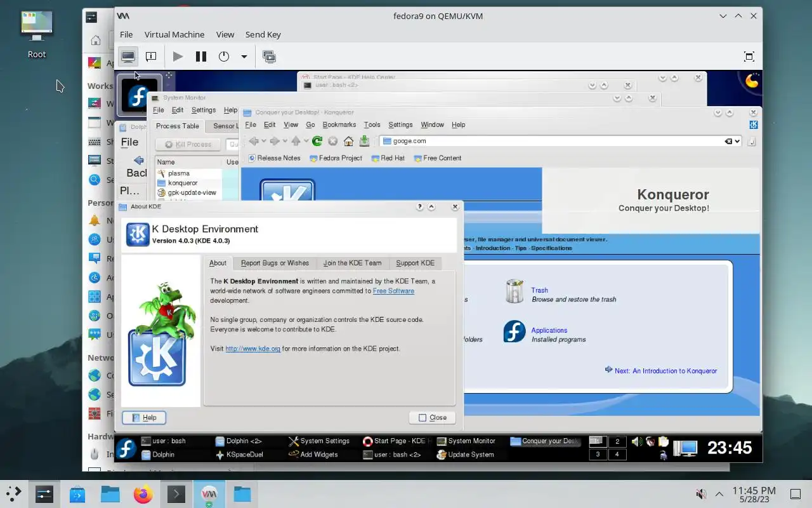Click Konqueror green download icon
This screenshot has height=508, width=812.
point(364,141)
